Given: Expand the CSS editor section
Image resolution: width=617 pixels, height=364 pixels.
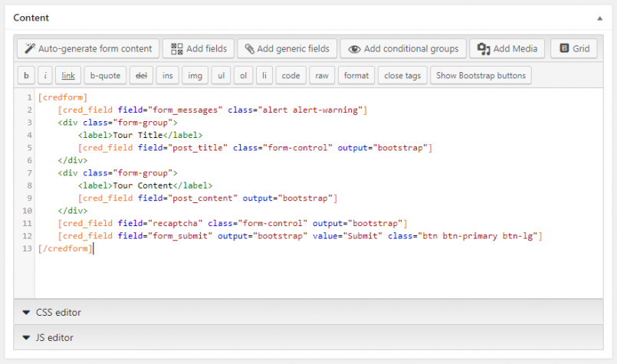Looking at the screenshot, I should [x=308, y=312].
